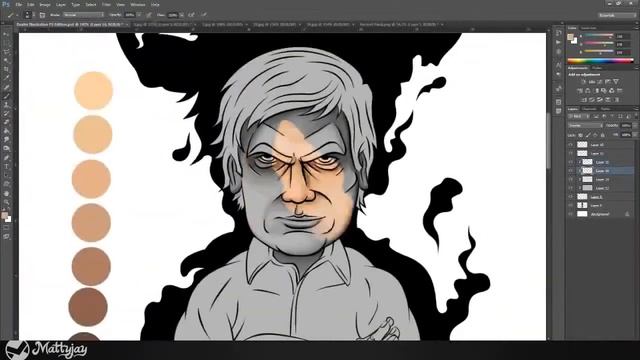Click the layer Opacity field in Layers panel
Viewport: 640px width, 360px height.
tap(626, 126)
